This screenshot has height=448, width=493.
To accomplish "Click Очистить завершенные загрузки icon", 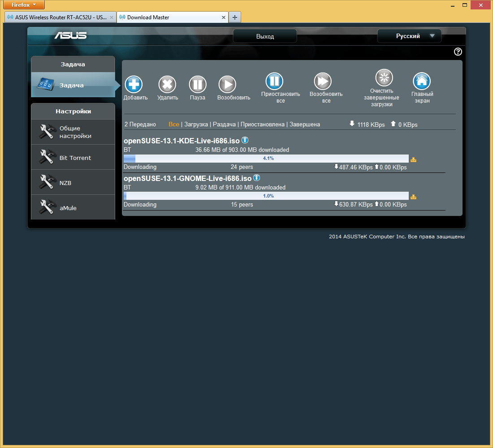I will 384,78.
